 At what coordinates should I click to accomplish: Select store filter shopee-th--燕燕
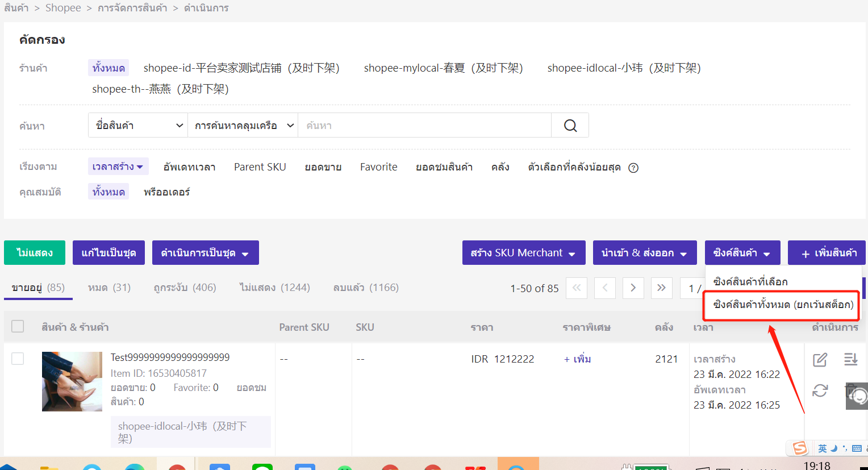(160, 89)
